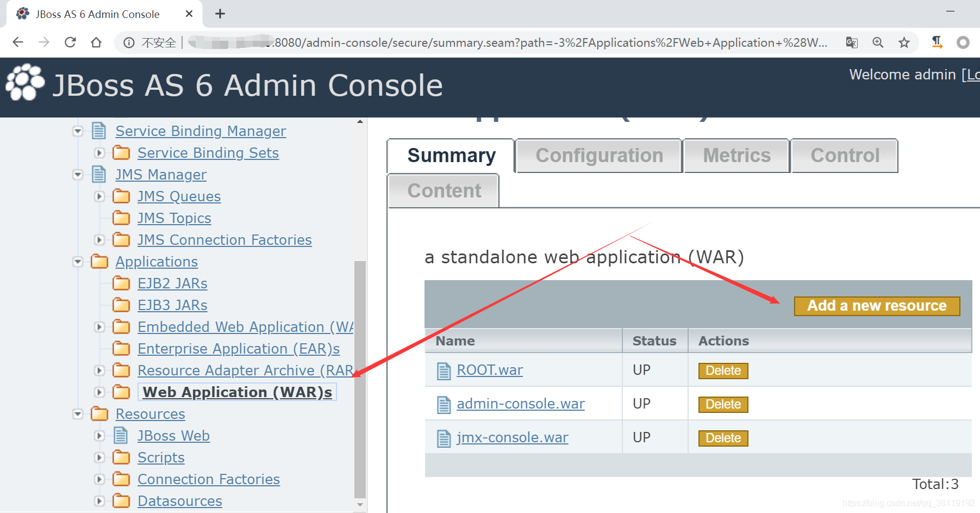Click the circular profile icon in toolbar
980x513 pixels.
click(963, 42)
